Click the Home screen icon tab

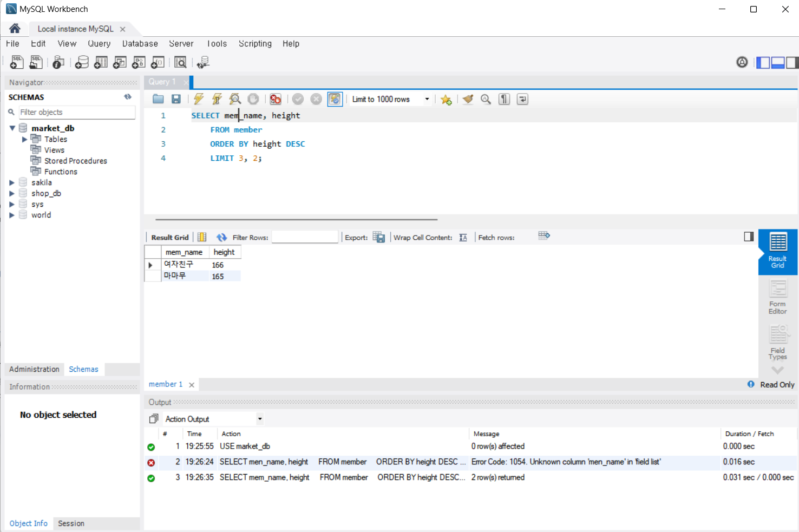(15, 29)
